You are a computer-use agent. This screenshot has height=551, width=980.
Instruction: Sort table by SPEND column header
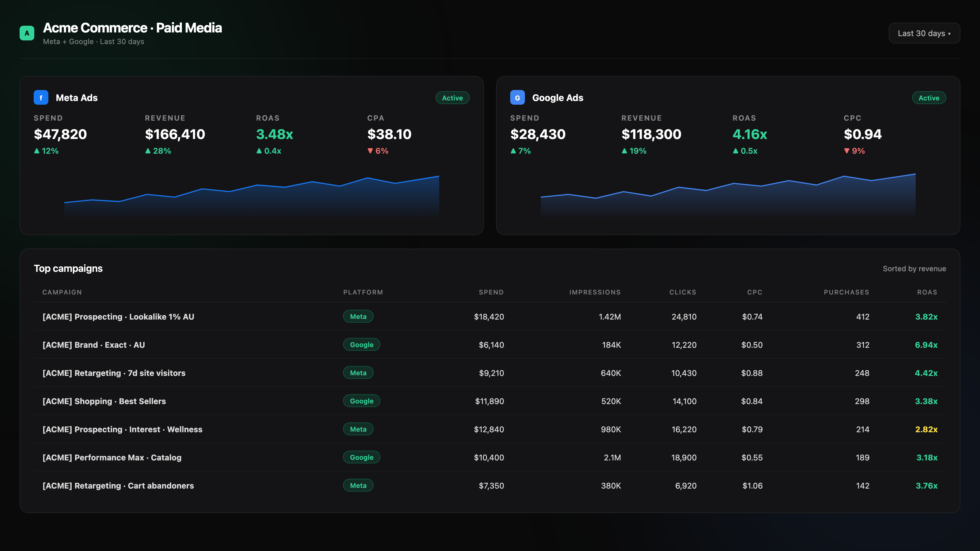pos(491,292)
